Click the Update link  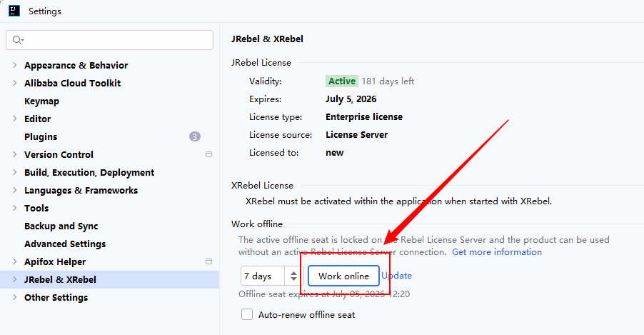[396, 276]
